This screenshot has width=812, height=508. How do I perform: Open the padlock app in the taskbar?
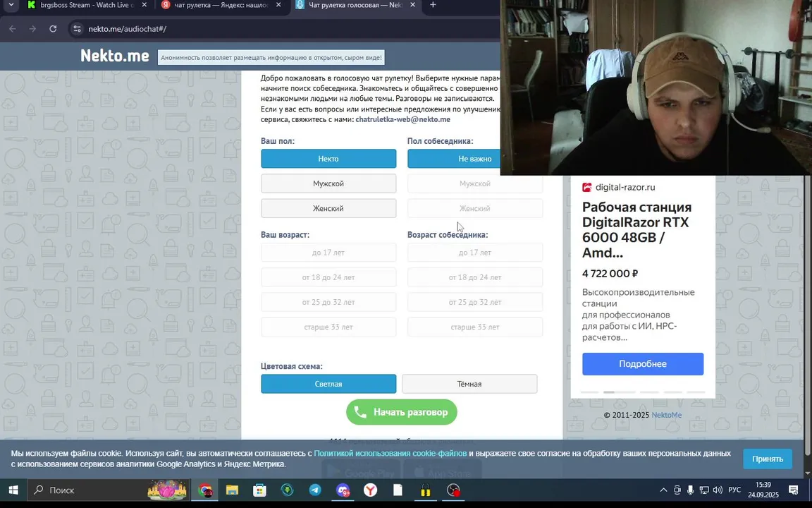click(x=426, y=490)
